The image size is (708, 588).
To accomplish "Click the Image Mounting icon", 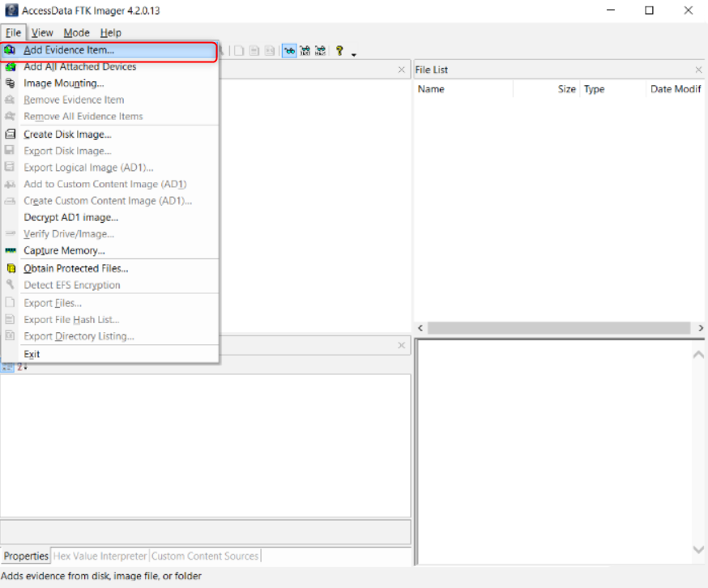I will pos(10,83).
